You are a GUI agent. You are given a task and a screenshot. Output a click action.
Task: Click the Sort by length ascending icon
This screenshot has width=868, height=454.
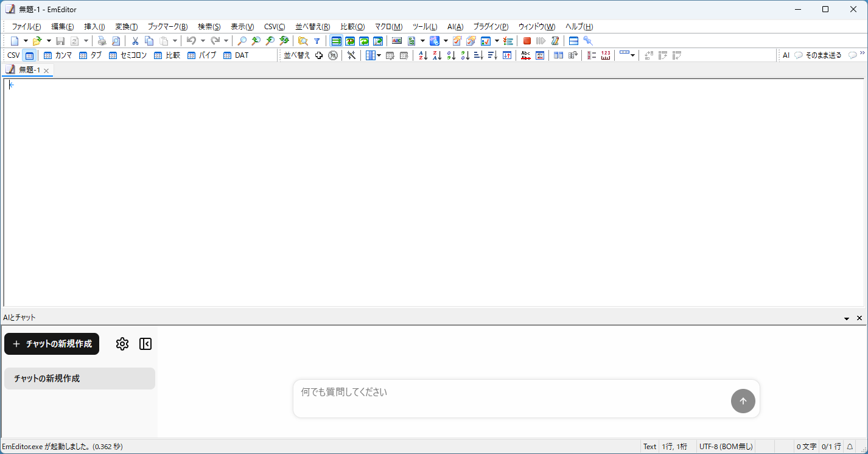pyautogui.click(x=478, y=55)
